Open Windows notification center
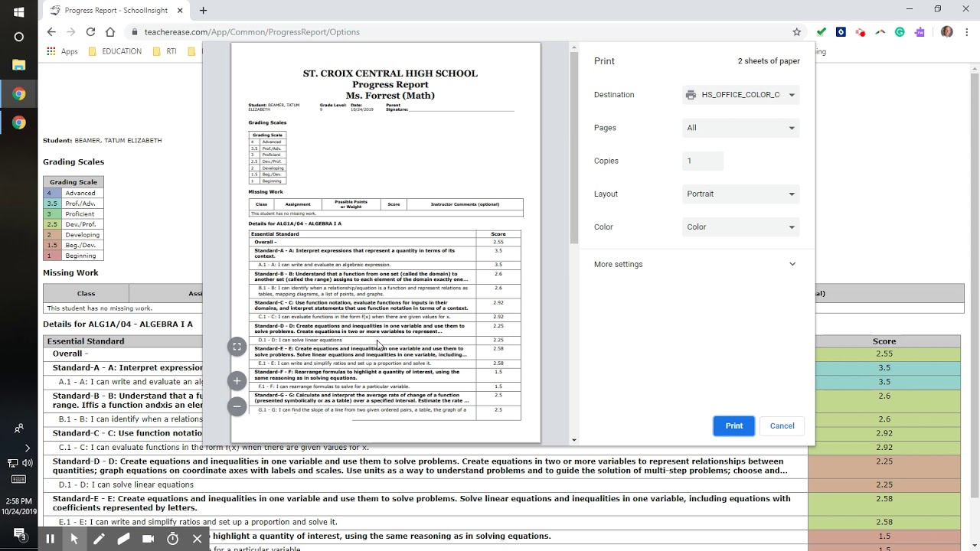 pyautogui.click(x=20, y=533)
